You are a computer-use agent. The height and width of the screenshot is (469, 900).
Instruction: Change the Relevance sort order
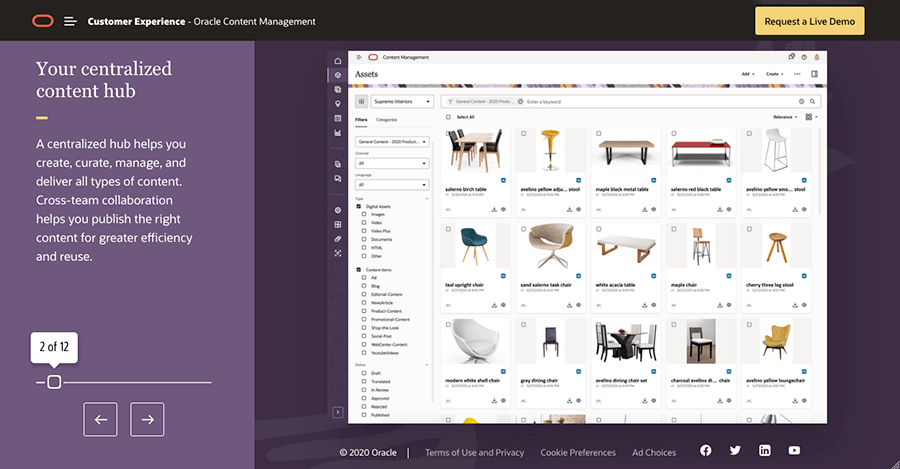785,117
